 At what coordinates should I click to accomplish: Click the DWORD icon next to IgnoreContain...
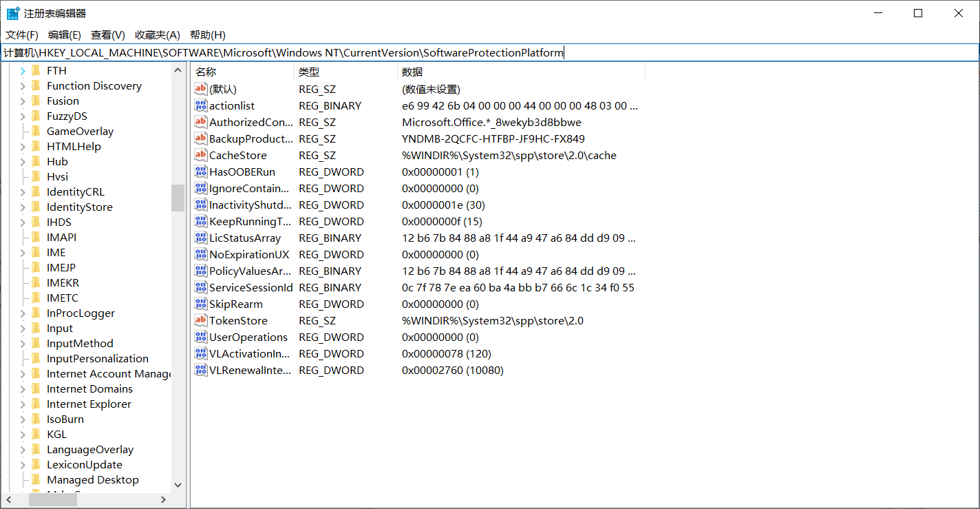(x=200, y=188)
